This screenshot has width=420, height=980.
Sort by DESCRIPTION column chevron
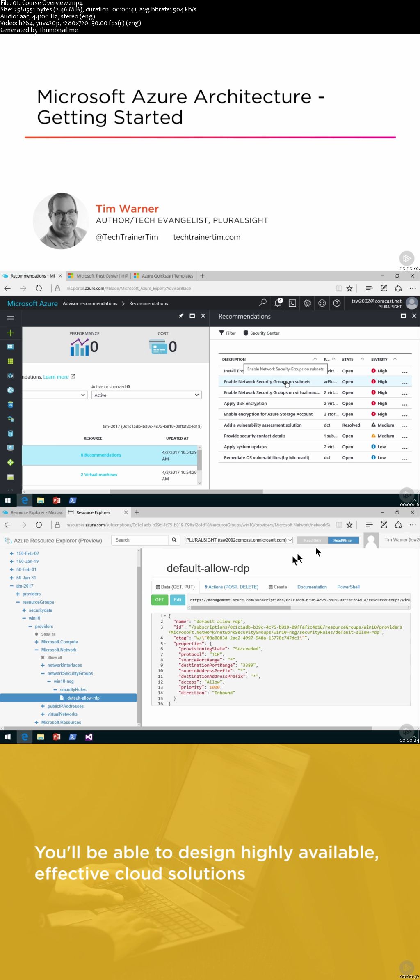click(315, 359)
